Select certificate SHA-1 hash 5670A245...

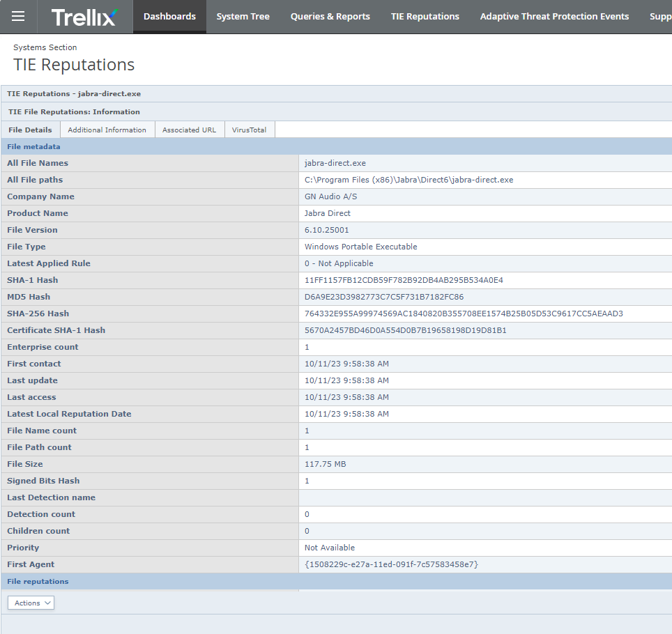coord(406,330)
